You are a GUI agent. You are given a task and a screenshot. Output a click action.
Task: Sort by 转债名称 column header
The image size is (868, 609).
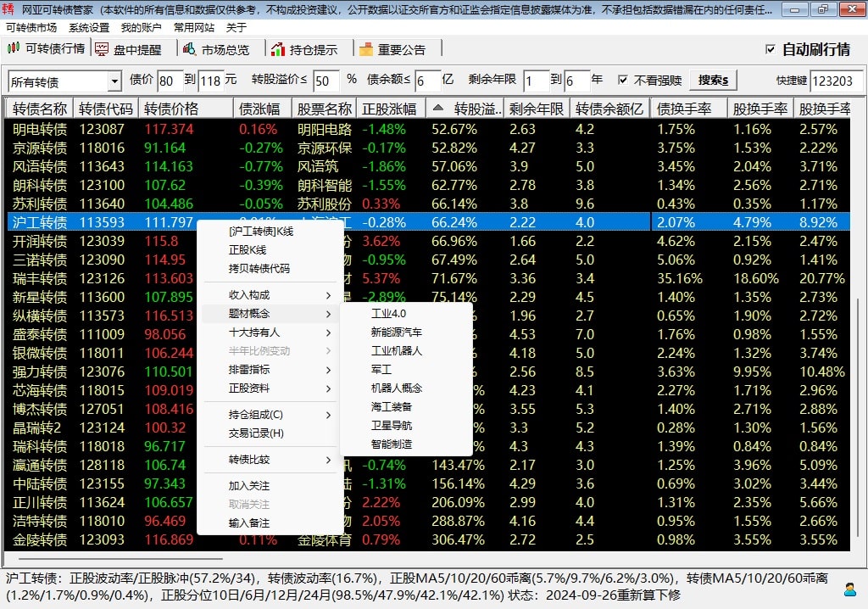click(40, 109)
